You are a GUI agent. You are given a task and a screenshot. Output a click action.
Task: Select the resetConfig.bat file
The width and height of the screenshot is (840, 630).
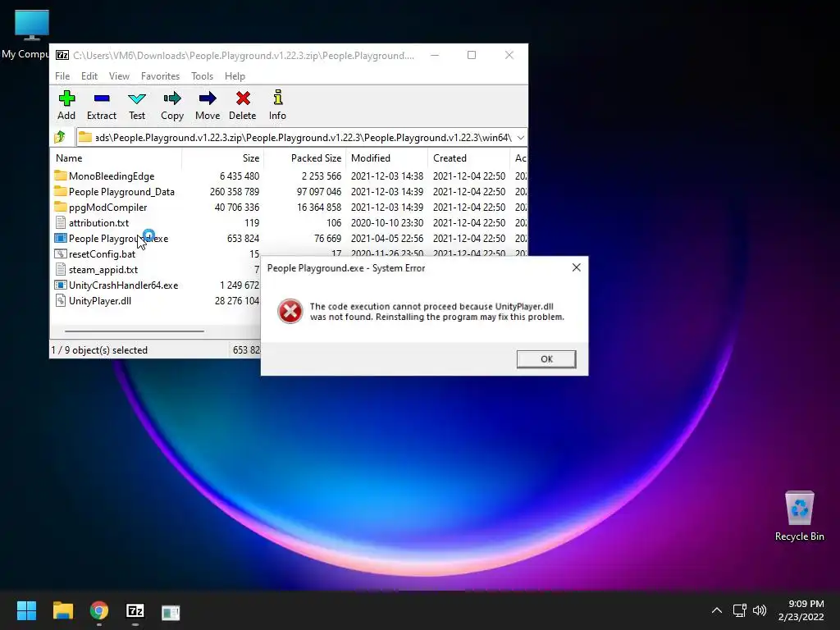pyautogui.click(x=102, y=254)
